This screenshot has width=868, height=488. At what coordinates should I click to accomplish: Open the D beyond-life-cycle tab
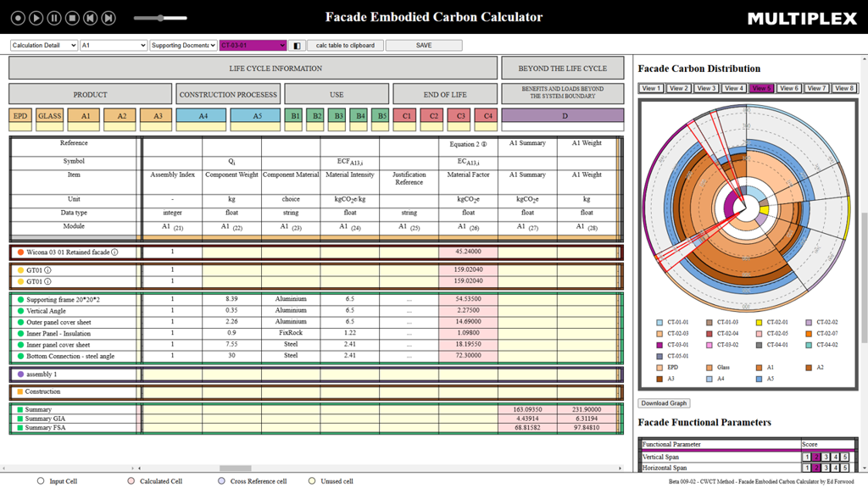(563, 116)
